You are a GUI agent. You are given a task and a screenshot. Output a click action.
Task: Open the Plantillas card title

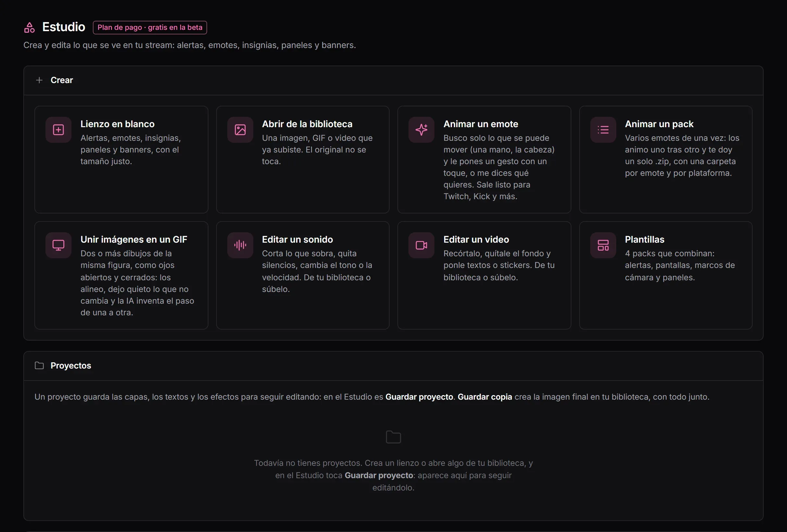click(x=645, y=240)
